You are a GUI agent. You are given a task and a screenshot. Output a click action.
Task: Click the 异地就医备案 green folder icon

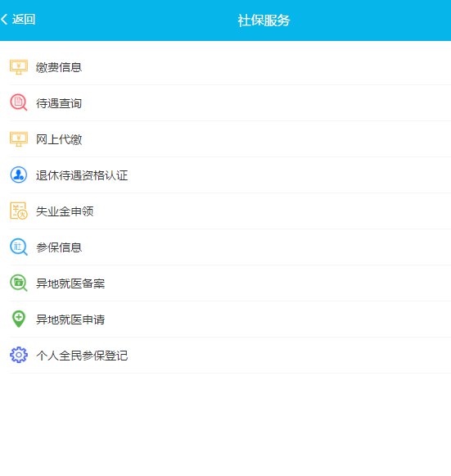tap(19, 283)
